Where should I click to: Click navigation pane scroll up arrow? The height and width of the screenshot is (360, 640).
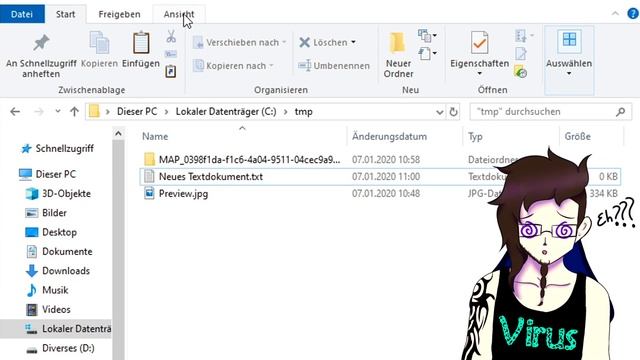[x=118, y=133]
